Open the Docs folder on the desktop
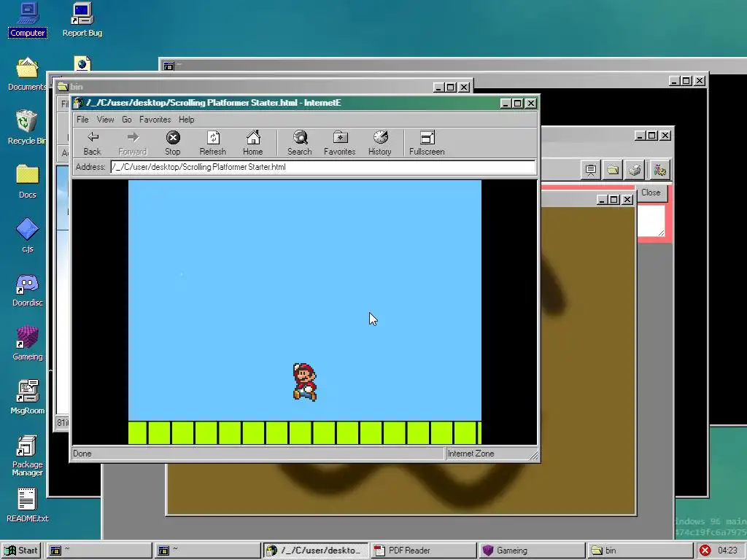Image resolution: width=747 pixels, height=560 pixels. click(x=27, y=181)
